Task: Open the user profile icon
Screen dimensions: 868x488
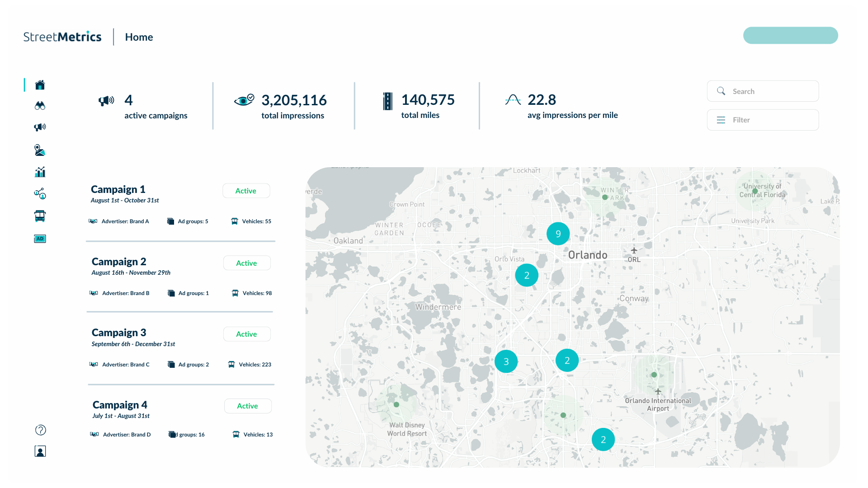Action: pos(40,451)
